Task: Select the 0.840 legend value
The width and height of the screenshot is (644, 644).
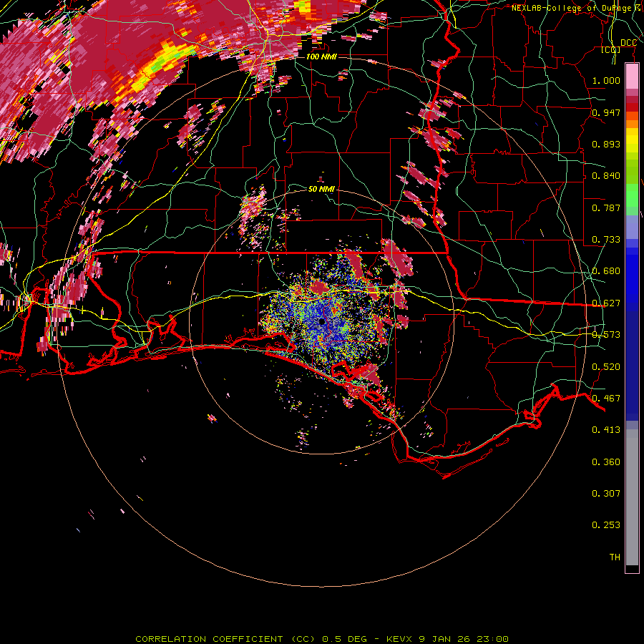Action: (x=606, y=175)
